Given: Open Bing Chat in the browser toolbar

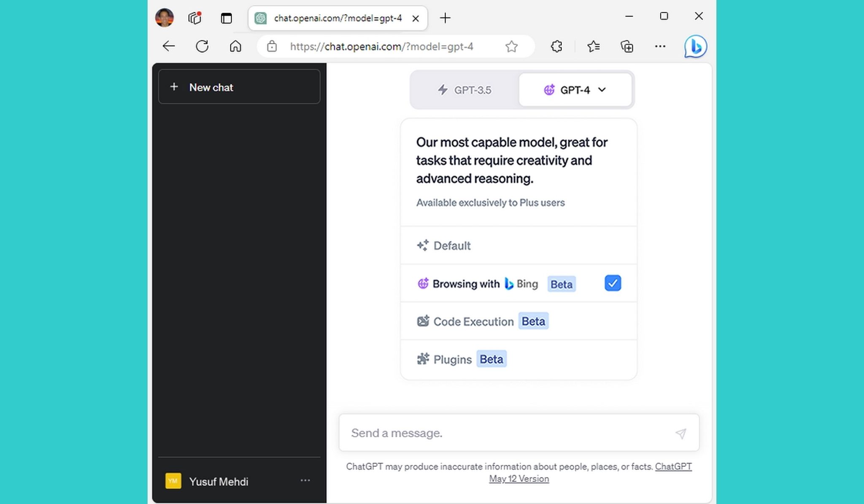Looking at the screenshot, I should pyautogui.click(x=695, y=46).
